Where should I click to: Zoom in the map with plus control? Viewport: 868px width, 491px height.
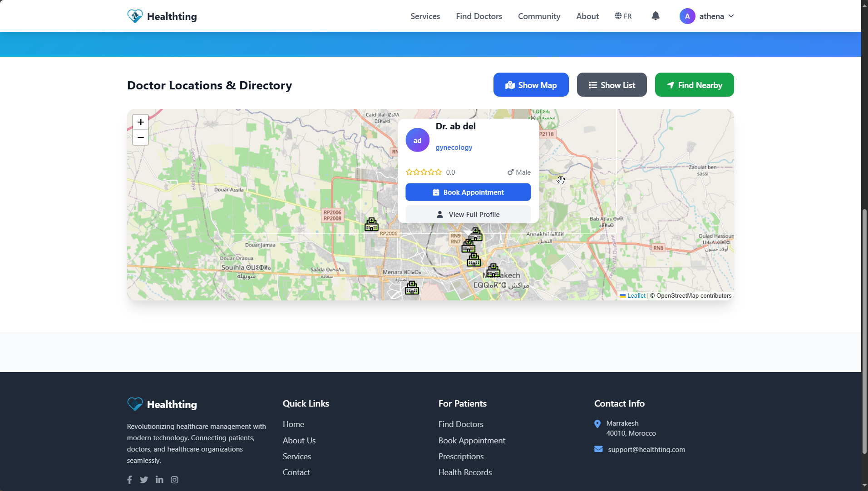[x=140, y=122]
